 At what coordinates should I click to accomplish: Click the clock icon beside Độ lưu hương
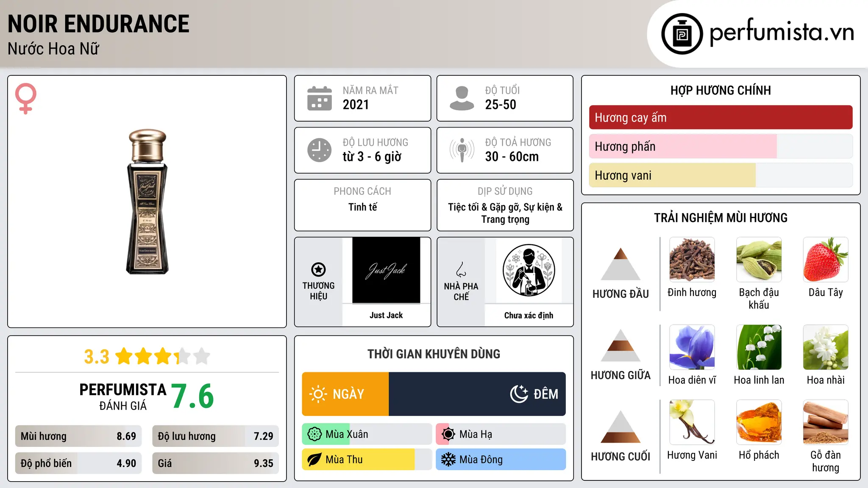click(x=320, y=150)
